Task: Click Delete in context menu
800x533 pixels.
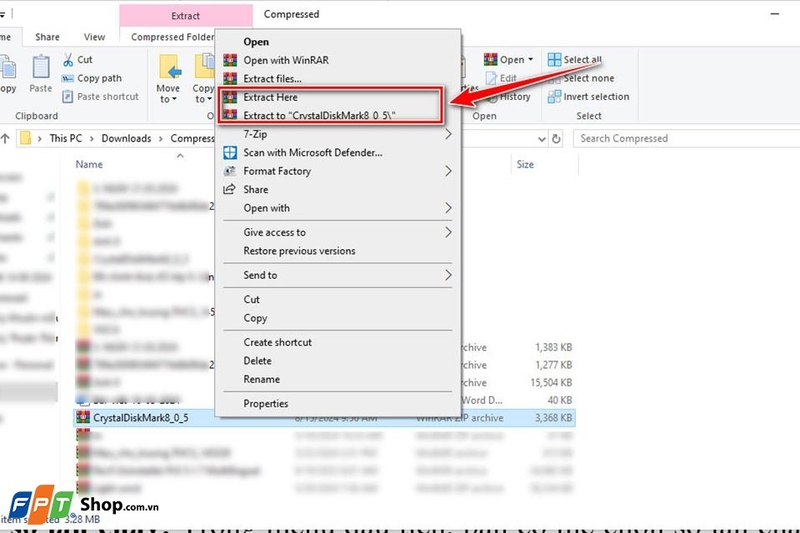Action: pos(257,361)
